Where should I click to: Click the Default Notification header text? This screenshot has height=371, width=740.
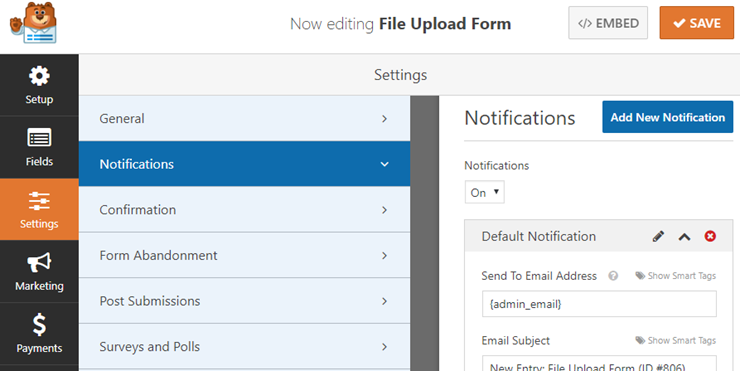(538, 236)
